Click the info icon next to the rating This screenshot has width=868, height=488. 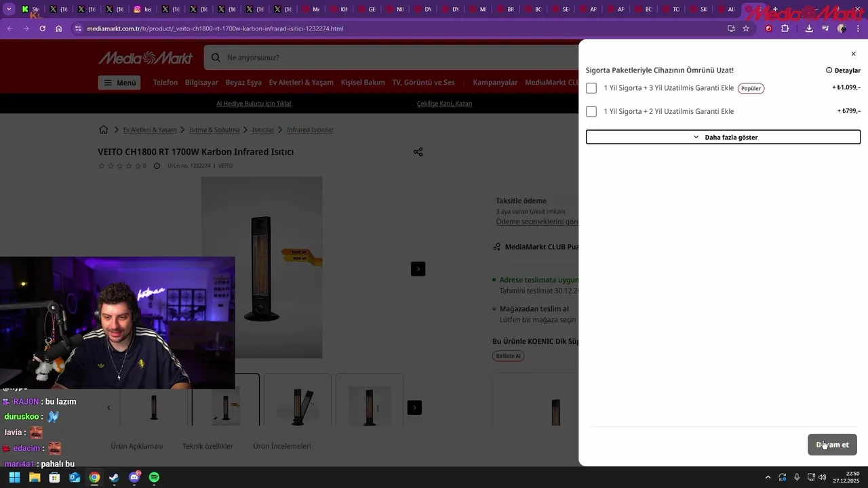pos(157,166)
